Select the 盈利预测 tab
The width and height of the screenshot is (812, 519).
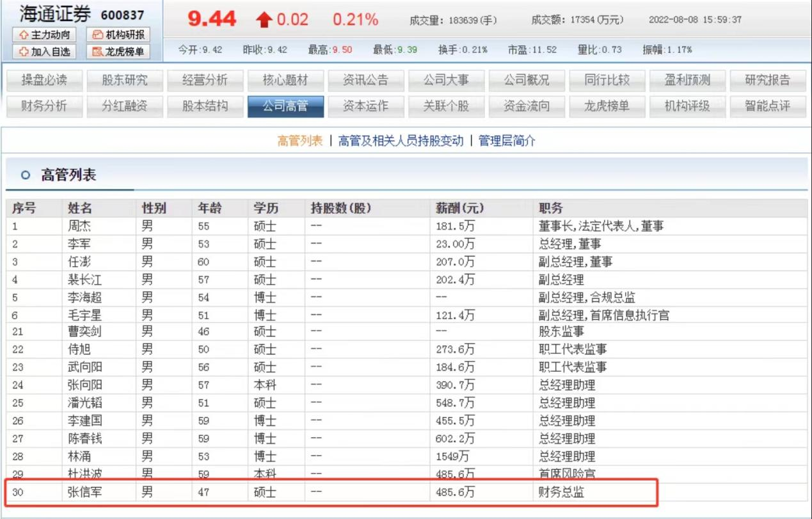(687, 80)
